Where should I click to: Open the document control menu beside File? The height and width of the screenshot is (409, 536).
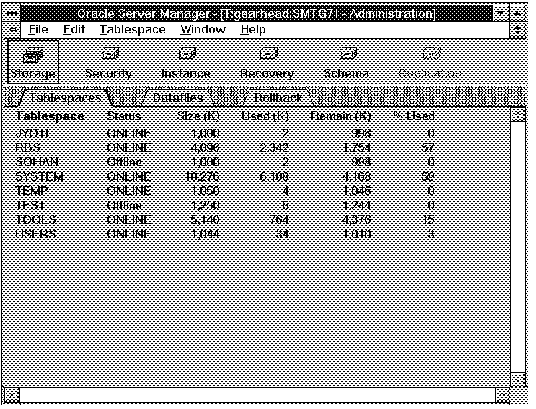pos(13,30)
